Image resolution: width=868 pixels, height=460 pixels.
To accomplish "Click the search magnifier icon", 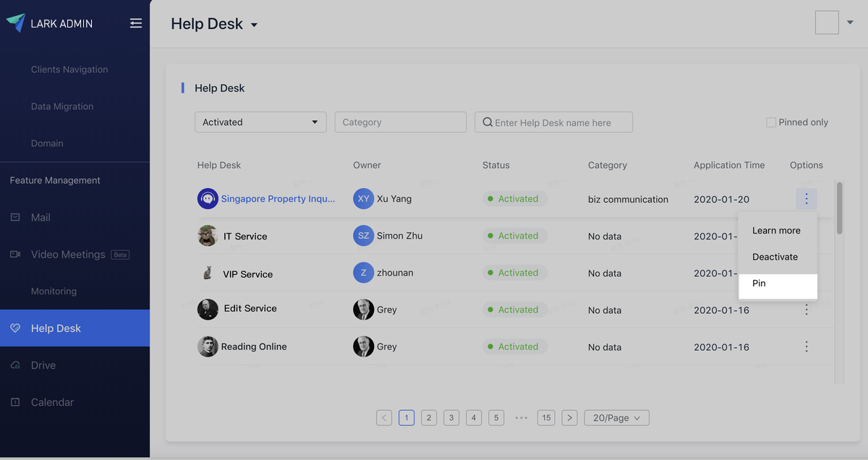I will tap(488, 122).
